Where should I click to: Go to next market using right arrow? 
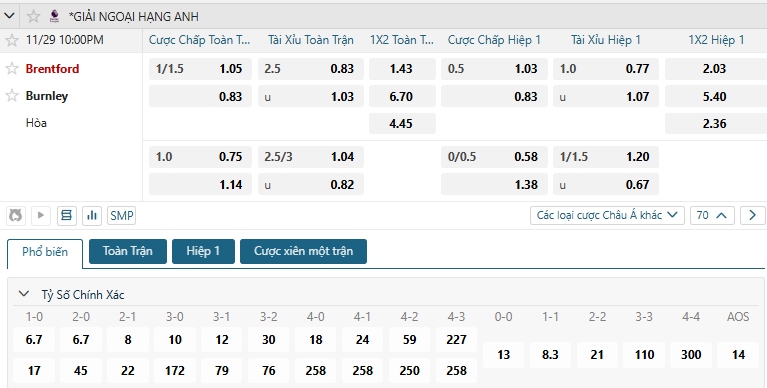point(752,215)
